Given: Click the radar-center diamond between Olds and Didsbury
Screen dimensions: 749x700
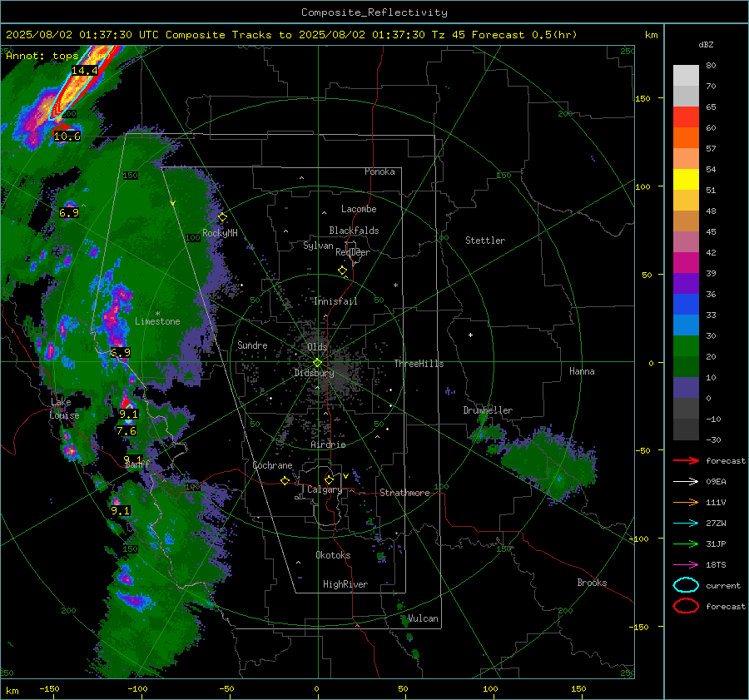Looking at the screenshot, I should click(318, 363).
